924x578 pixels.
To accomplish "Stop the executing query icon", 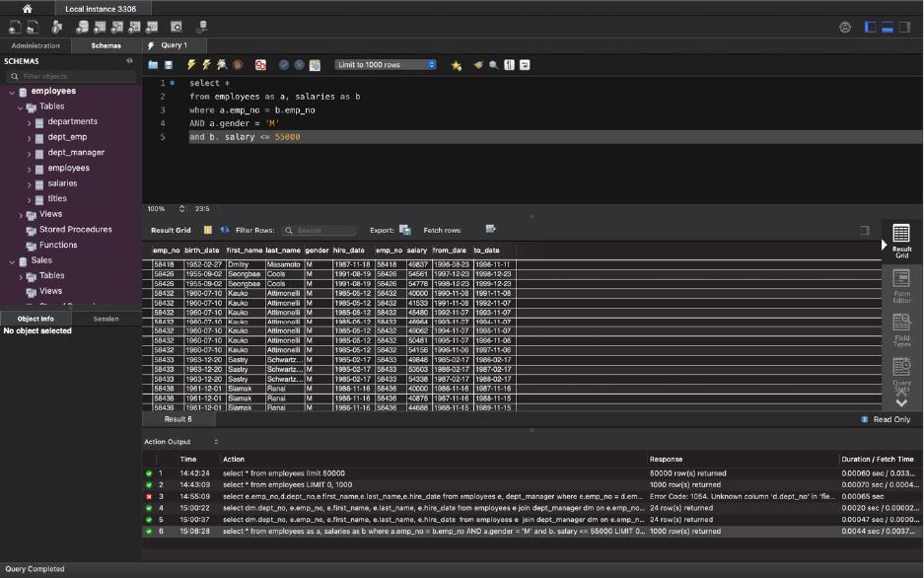I will click(x=238, y=65).
